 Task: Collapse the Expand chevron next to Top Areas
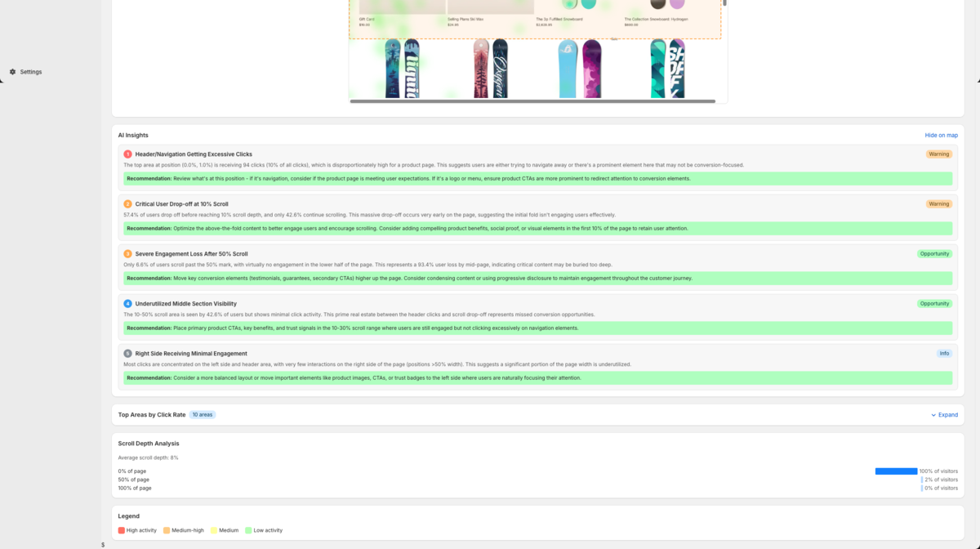click(x=933, y=415)
